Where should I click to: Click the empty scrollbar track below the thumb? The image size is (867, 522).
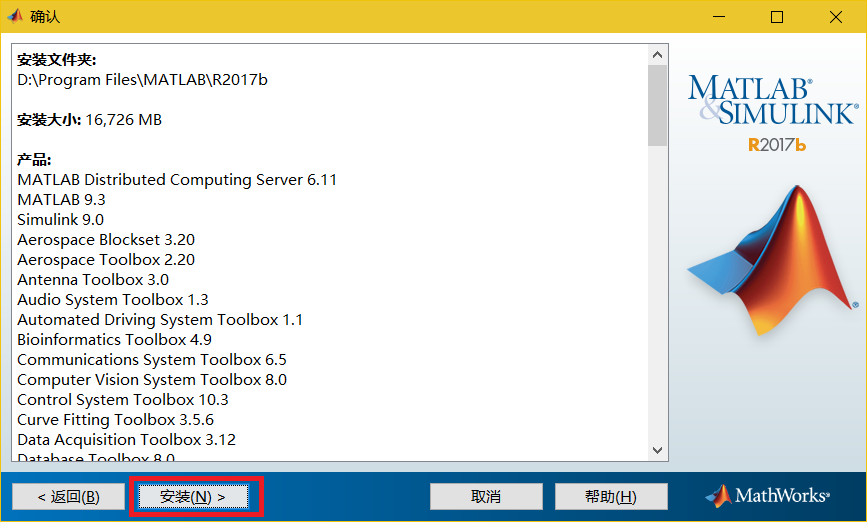click(x=657, y=300)
